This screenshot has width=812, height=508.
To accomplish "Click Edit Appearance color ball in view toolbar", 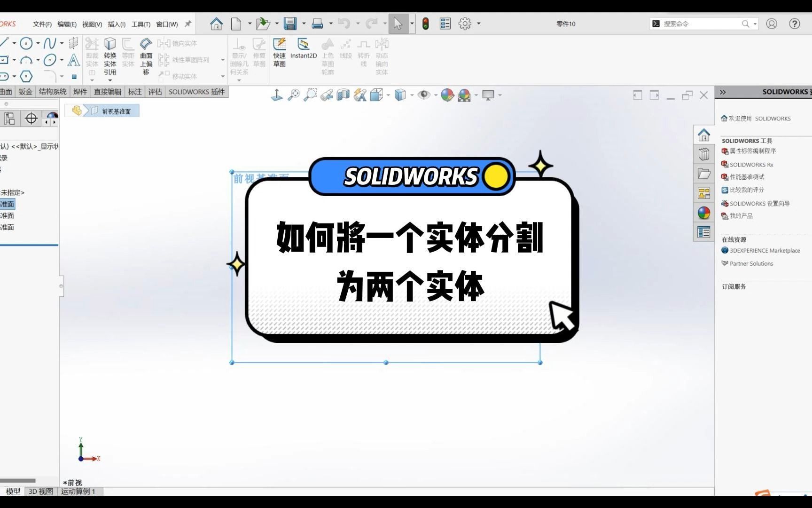I will [447, 95].
